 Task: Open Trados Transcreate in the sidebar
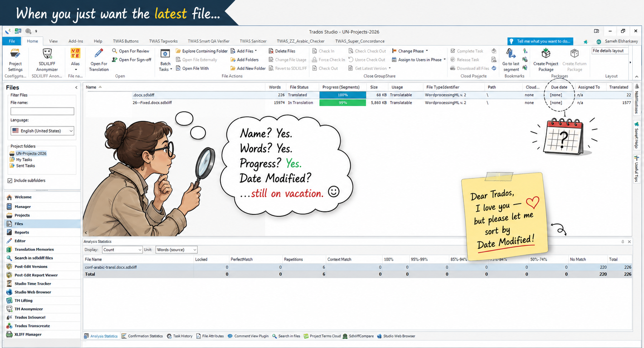click(x=43, y=326)
